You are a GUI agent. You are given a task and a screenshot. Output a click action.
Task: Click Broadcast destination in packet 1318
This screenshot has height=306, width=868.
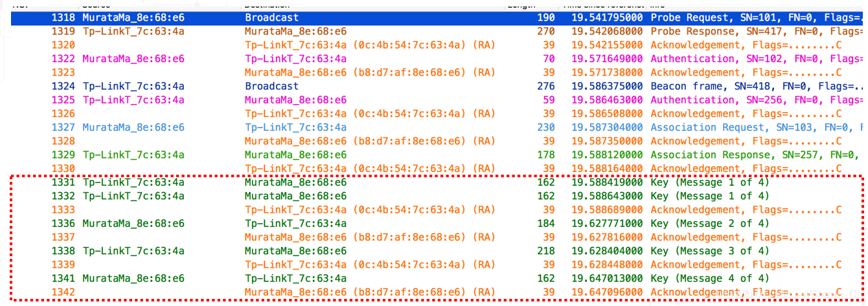click(x=272, y=17)
